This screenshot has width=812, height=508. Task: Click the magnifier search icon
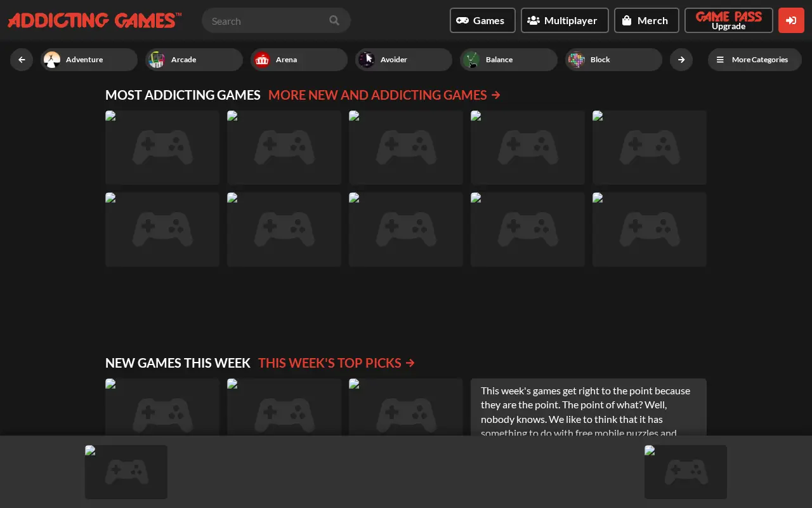334,20
